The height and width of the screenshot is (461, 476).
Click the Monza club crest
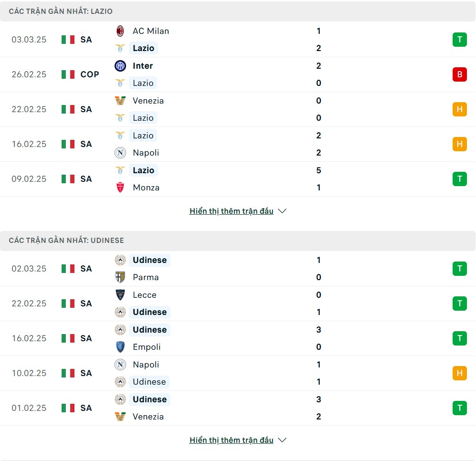120,188
